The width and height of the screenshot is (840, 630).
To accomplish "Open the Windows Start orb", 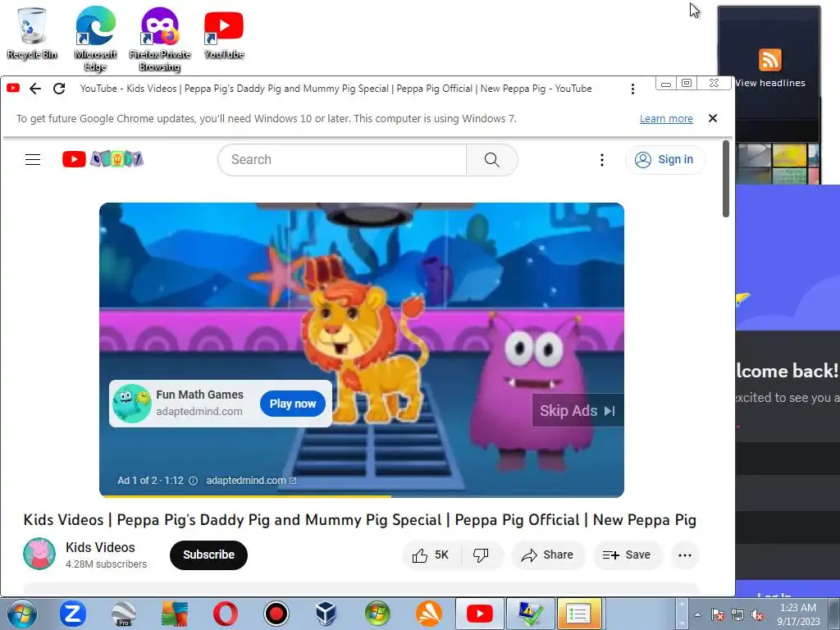I will (22, 614).
